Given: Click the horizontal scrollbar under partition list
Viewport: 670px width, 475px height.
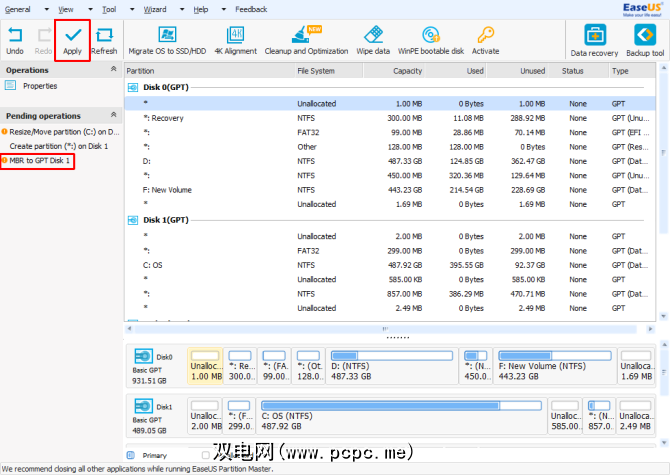Looking at the screenshot, I should (x=385, y=329).
